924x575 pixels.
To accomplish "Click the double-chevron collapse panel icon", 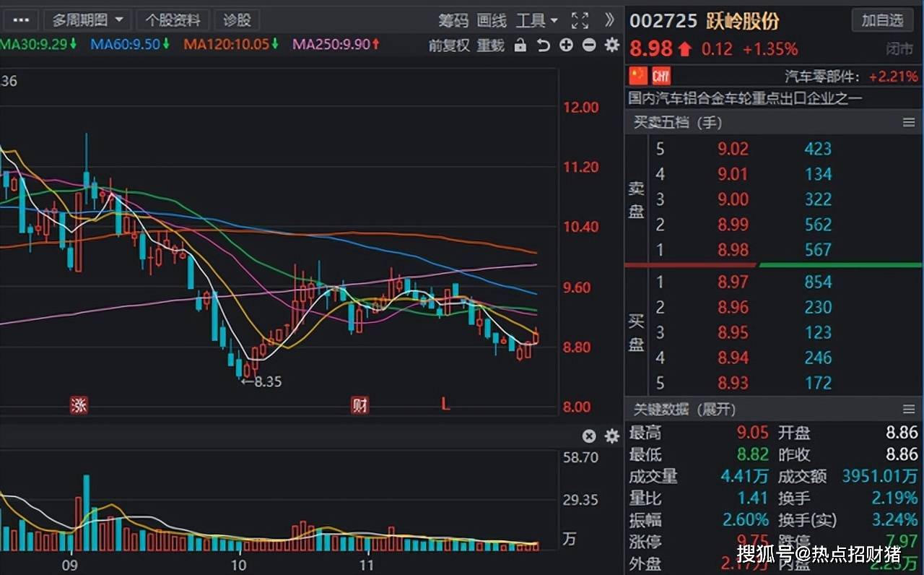I will tap(610, 20).
